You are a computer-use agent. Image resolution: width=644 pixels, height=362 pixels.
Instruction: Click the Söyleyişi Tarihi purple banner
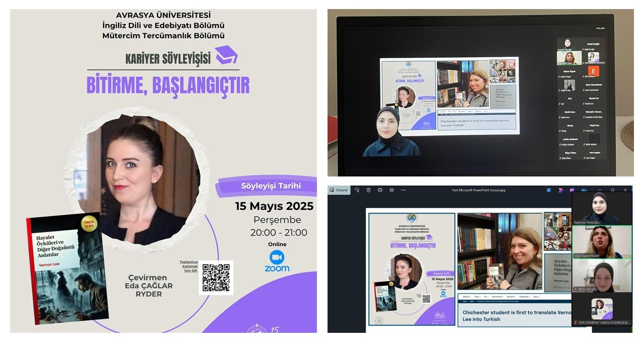267,186
